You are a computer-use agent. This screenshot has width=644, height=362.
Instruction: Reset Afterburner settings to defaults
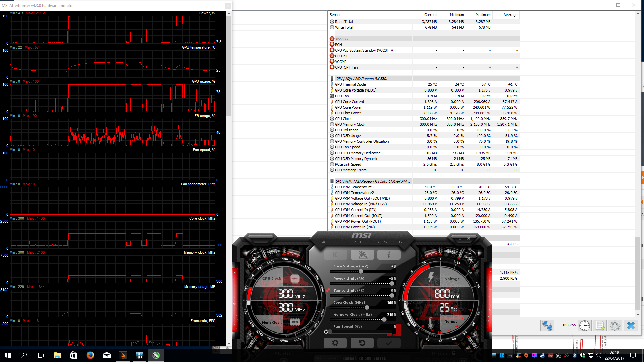[x=362, y=343]
